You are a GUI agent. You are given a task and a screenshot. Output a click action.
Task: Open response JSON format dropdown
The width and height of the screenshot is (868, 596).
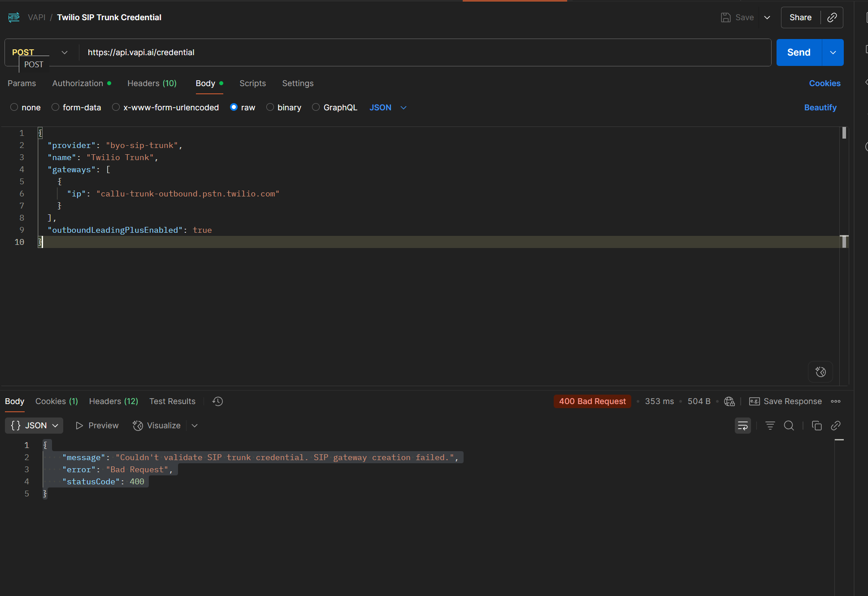(x=34, y=426)
